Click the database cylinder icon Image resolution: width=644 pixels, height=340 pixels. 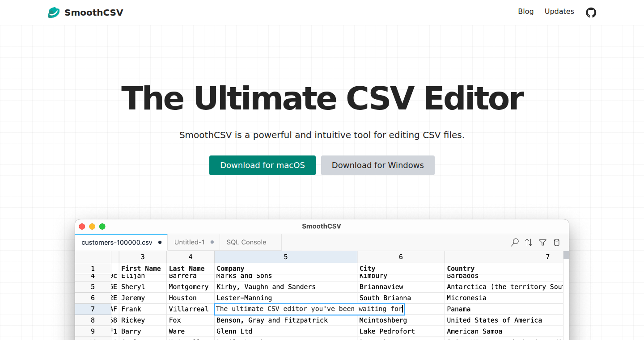click(x=556, y=242)
